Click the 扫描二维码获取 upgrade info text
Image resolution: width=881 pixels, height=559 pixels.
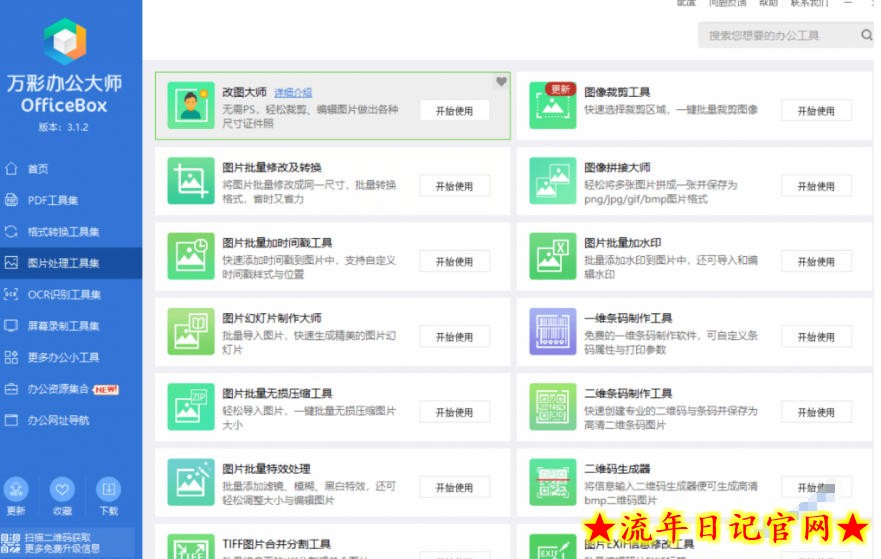click(x=62, y=543)
